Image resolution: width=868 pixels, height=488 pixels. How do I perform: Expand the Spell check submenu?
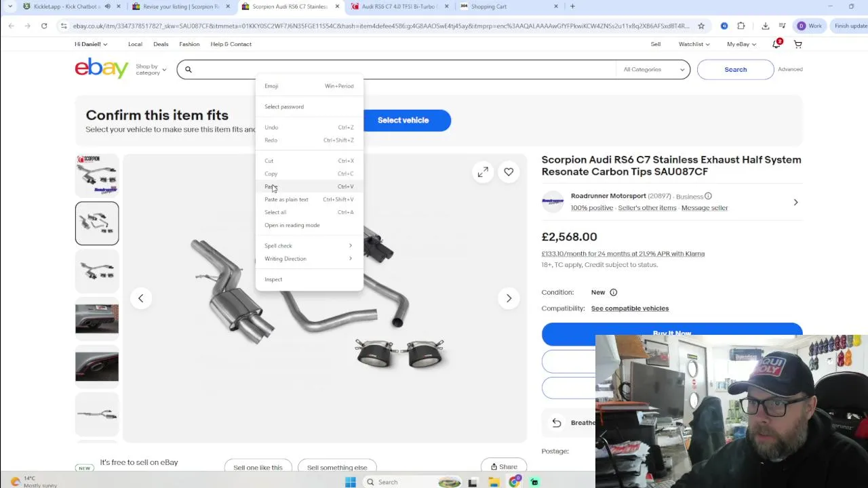309,245
